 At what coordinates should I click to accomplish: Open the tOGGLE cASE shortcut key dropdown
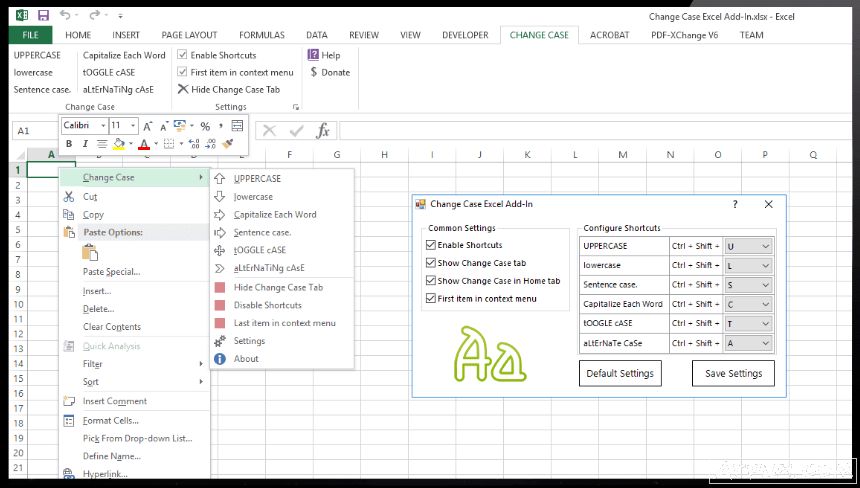click(765, 324)
